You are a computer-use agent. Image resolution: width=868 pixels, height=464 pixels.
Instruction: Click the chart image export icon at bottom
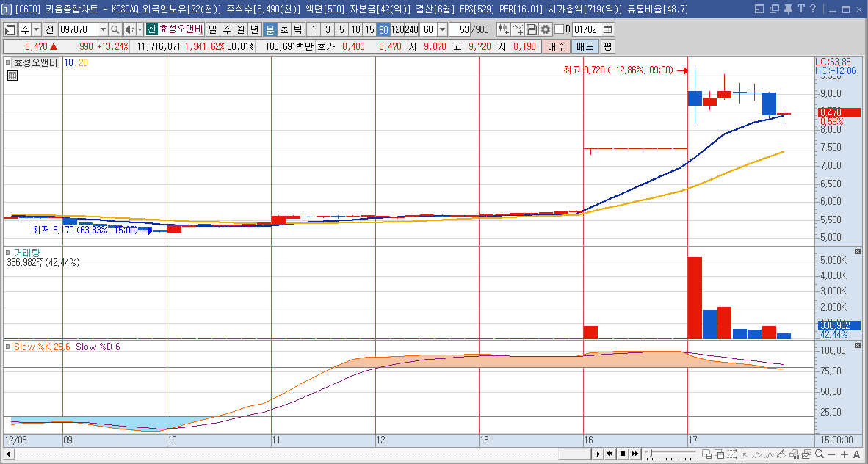coord(807,454)
